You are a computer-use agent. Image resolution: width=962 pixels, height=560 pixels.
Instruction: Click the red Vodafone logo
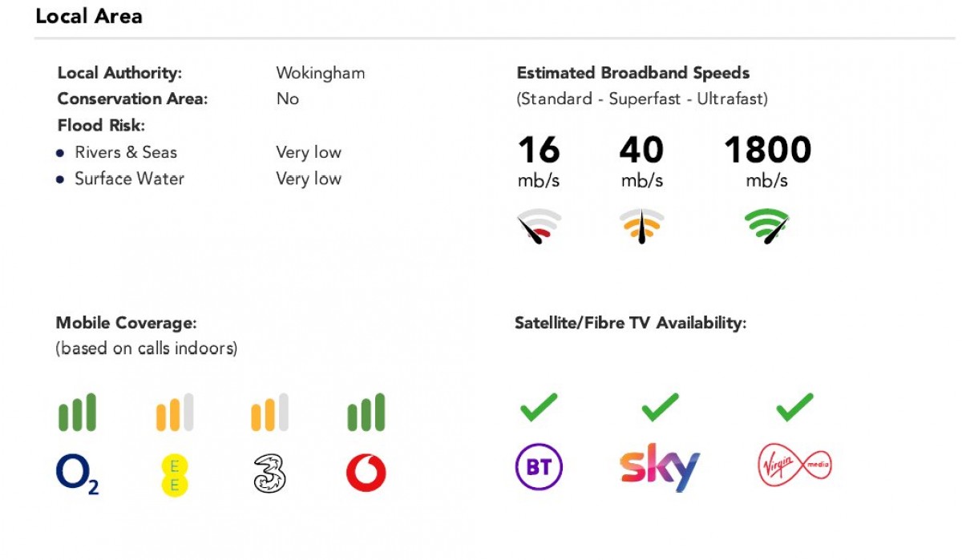pos(366,473)
